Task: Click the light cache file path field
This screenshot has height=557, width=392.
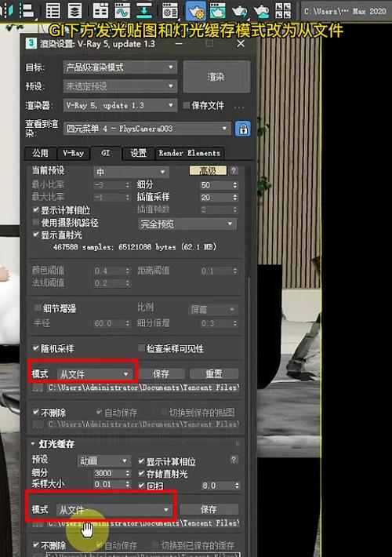Action: tap(143, 523)
